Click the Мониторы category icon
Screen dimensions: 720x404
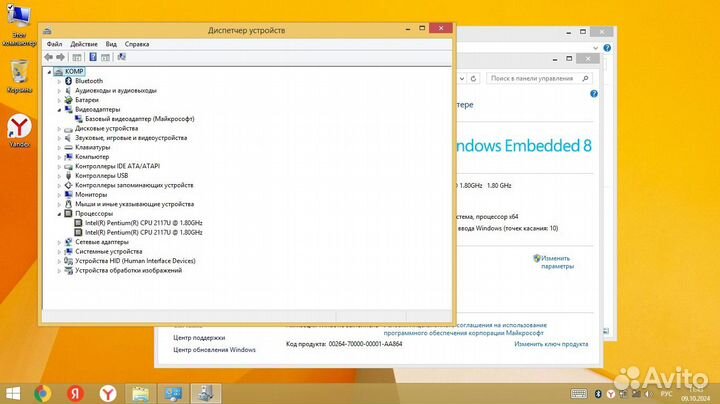pyautogui.click(x=68, y=195)
